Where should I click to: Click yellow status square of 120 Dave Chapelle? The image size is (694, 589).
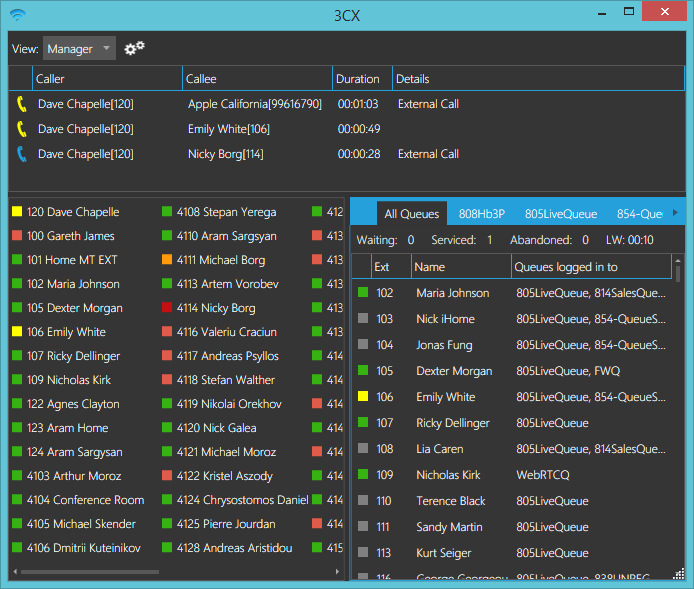[17, 211]
